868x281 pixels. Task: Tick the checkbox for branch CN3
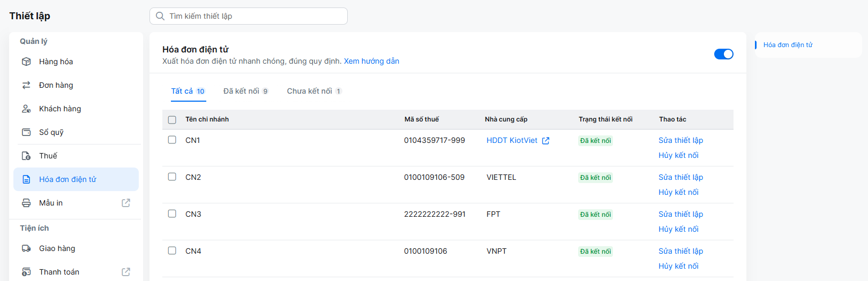pos(172,214)
